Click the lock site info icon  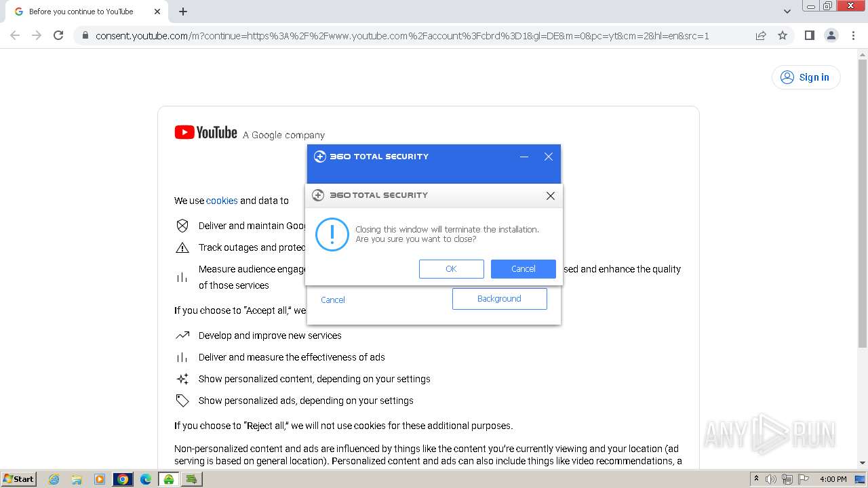[x=85, y=36]
